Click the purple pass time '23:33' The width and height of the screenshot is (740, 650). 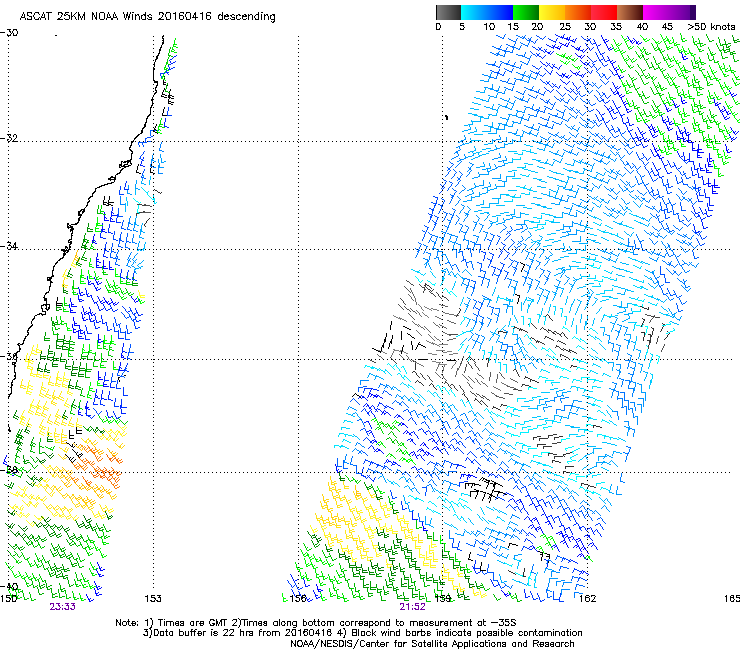click(62, 607)
